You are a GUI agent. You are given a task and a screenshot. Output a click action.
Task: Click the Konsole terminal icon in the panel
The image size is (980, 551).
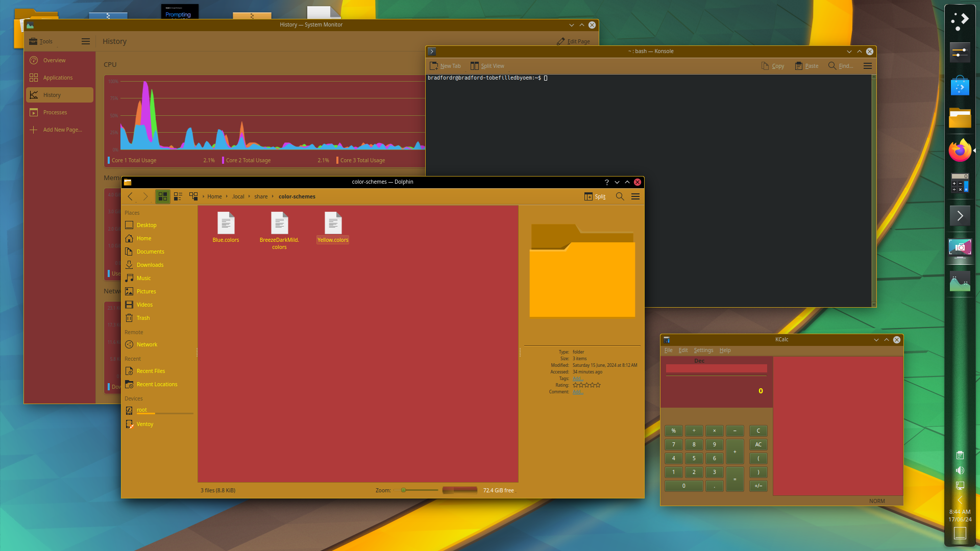[x=960, y=215]
